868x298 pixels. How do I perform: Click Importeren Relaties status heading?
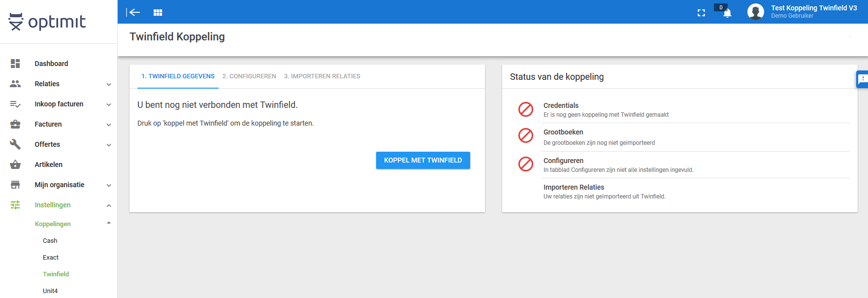coord(574,187)
